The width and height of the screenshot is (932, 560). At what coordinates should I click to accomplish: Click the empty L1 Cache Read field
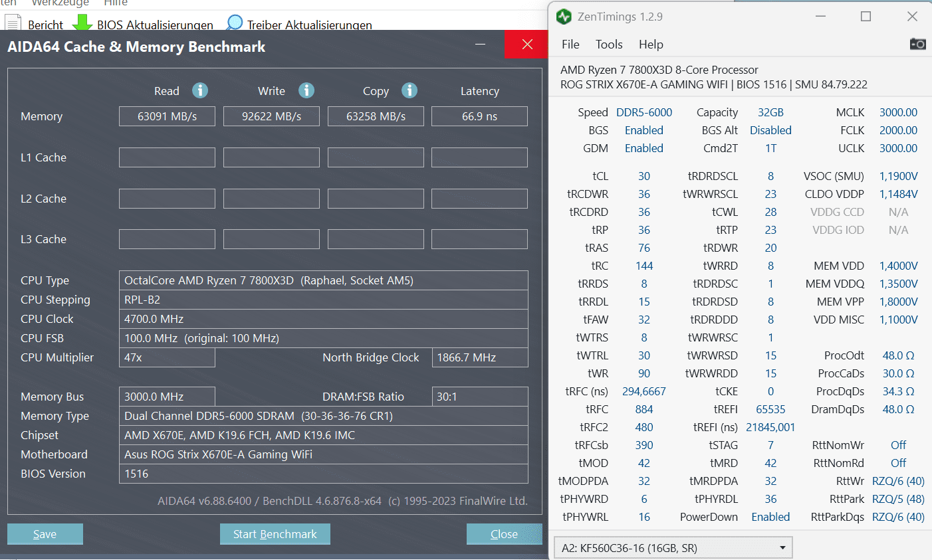[x=167, y=157]
